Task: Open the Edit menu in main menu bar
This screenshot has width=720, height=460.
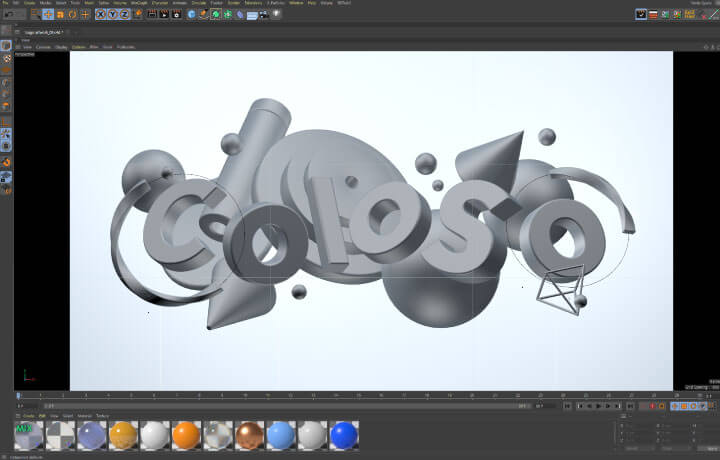Action: coord(16,3)
